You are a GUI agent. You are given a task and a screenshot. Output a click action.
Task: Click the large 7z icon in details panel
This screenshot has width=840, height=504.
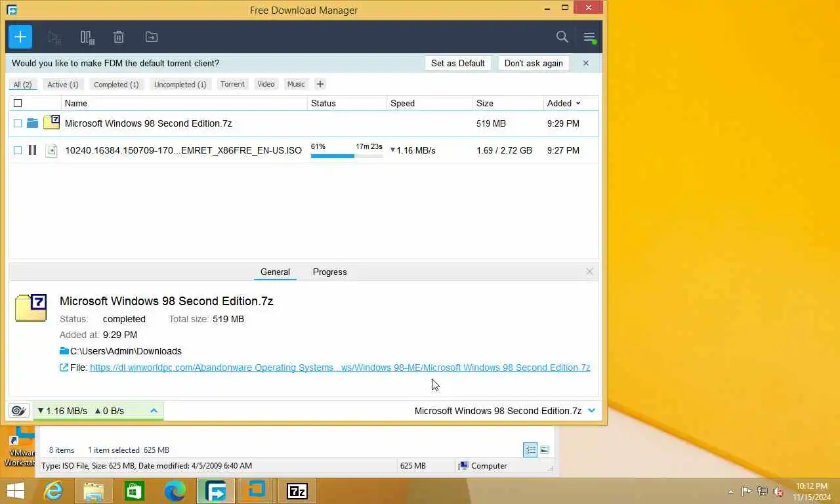pos(31,307)
